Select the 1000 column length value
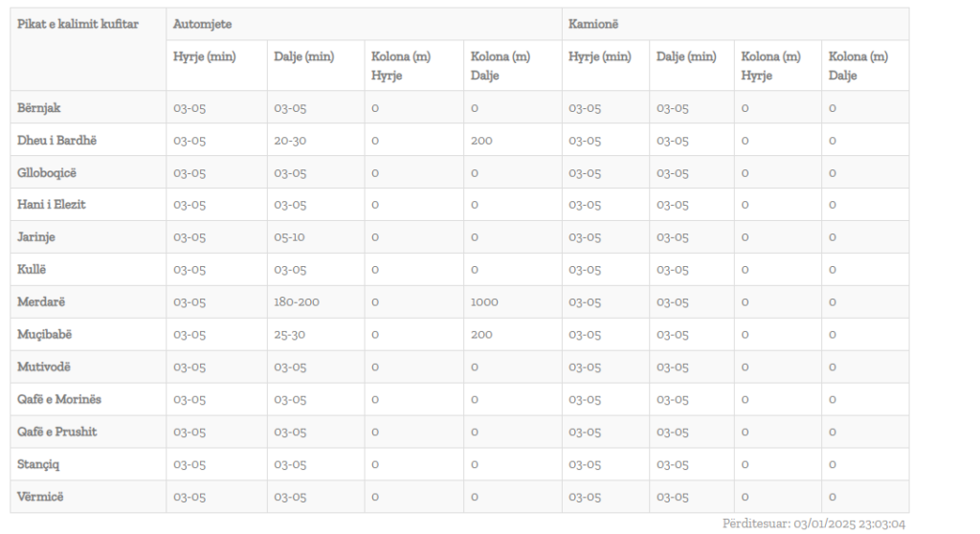980x534 pixels. 484,301
